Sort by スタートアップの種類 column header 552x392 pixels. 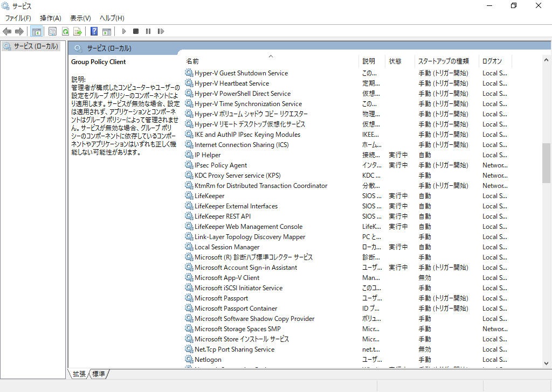[x=443, y=61]
